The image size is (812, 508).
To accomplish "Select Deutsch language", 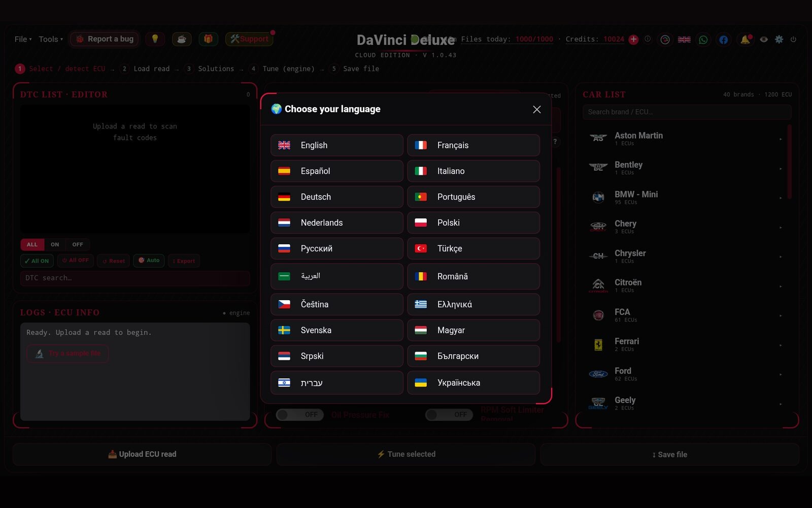I will coord(337,197).
